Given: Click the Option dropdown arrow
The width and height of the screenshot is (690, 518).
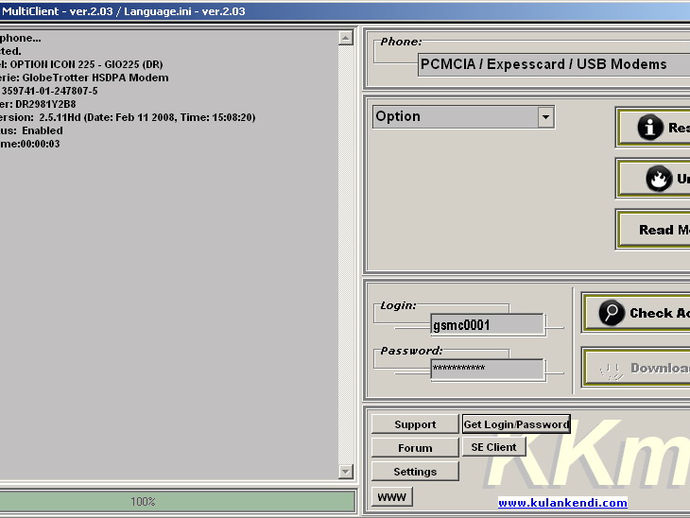Looking at the screenshot, I should (x=546, y=117).
